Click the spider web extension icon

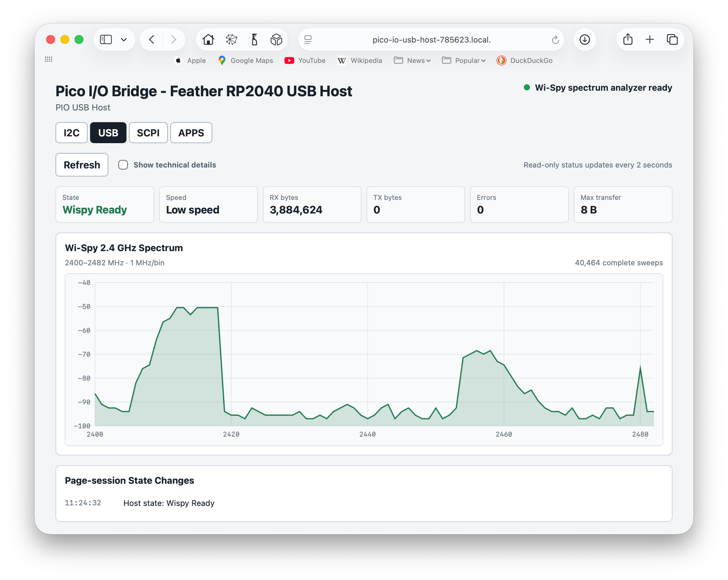(231, 39)
